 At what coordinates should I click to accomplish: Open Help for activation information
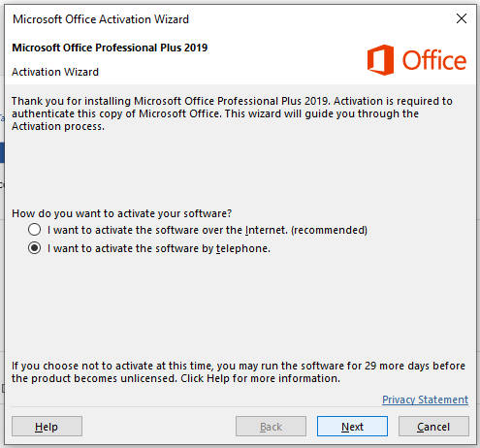pos(47,427)
